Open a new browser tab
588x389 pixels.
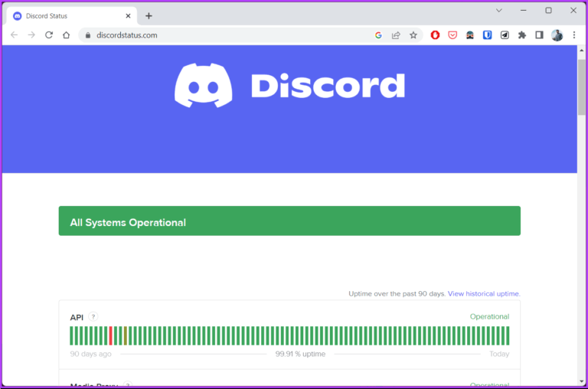click(x=149, y=16)
